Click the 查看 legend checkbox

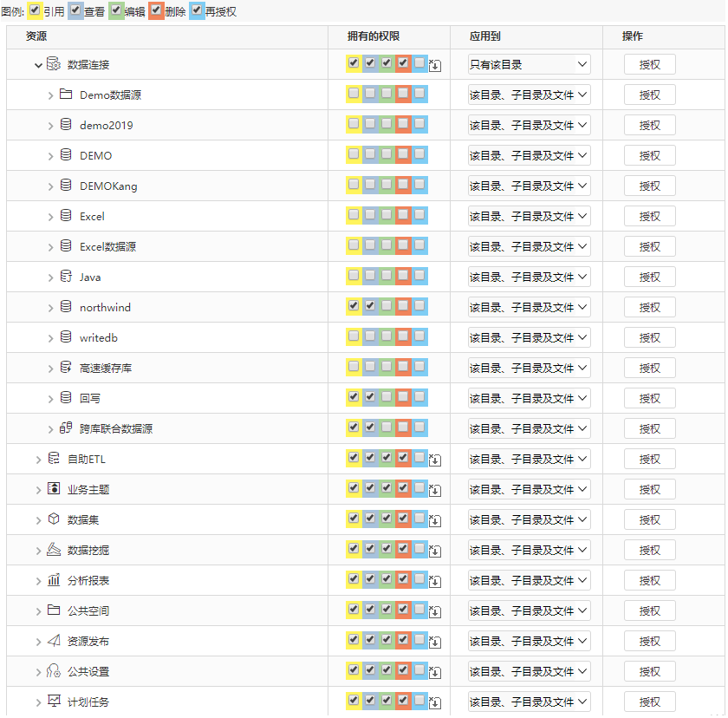coord(75,10)
